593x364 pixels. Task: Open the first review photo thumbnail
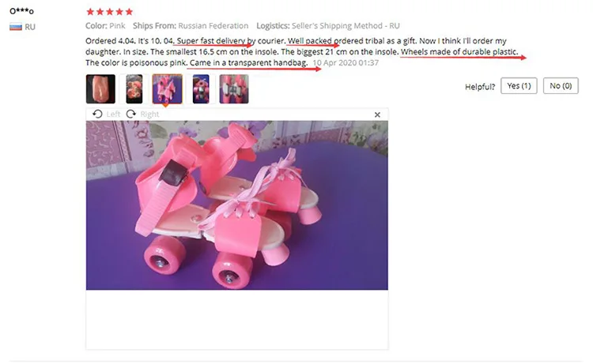tap(100, 89)
